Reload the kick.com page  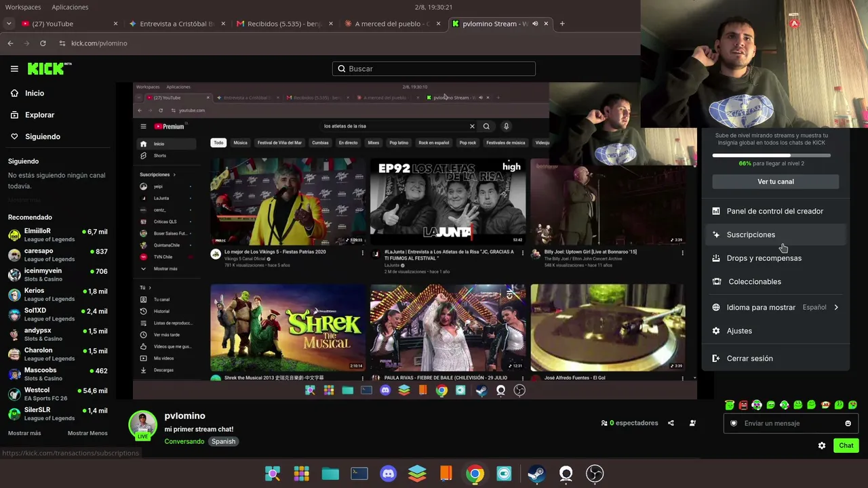tap(43, 43)
